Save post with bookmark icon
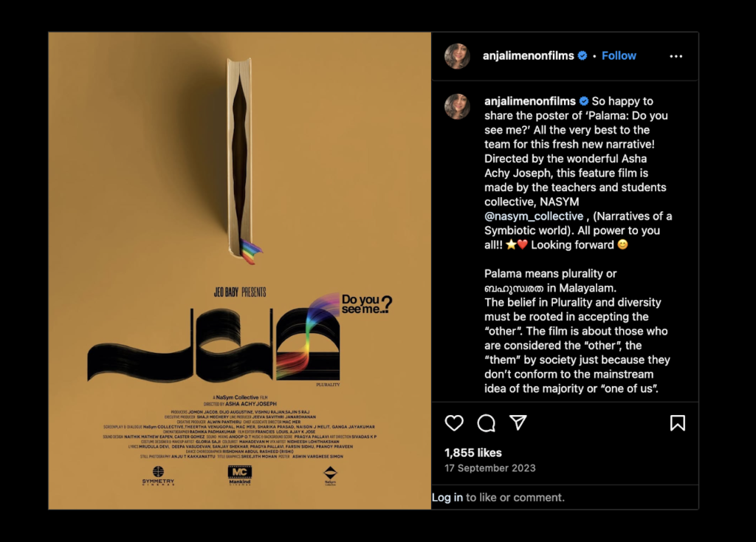The height and width of the screenshot is (542, 756). (x=678, y=423)
